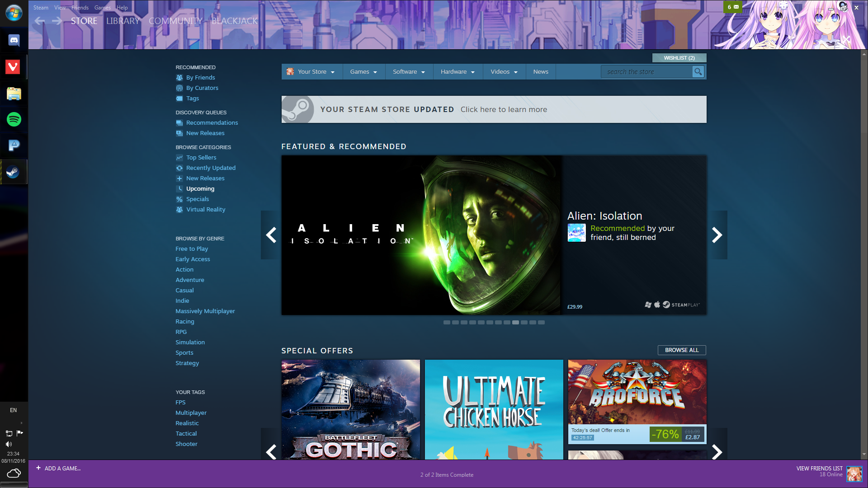Select the last carousel page indicator
The image size is (868, 488).
541,323
